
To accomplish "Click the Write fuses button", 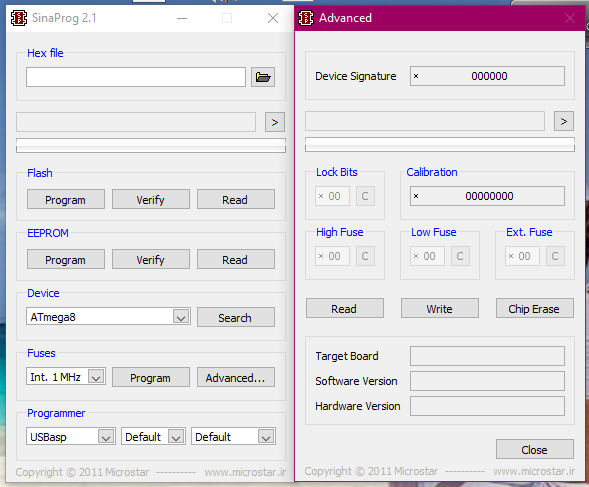I will pyautogui.click(x=439, y=309).
